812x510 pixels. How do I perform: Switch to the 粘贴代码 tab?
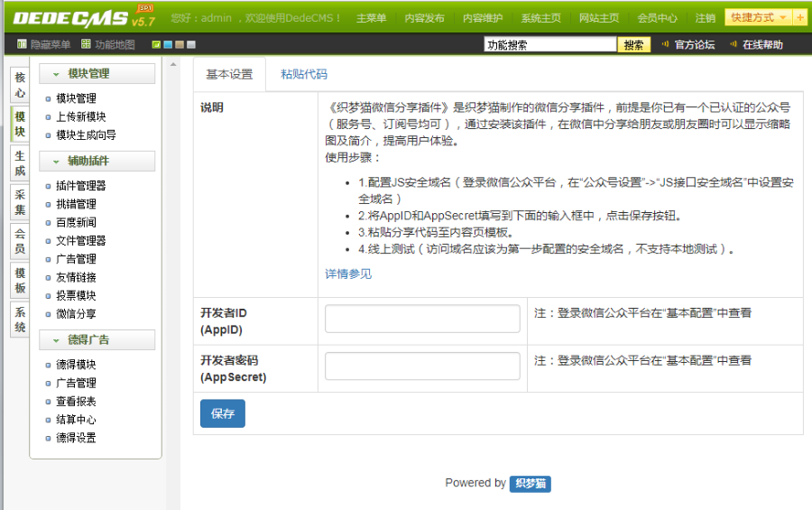[x=304, y=75]
